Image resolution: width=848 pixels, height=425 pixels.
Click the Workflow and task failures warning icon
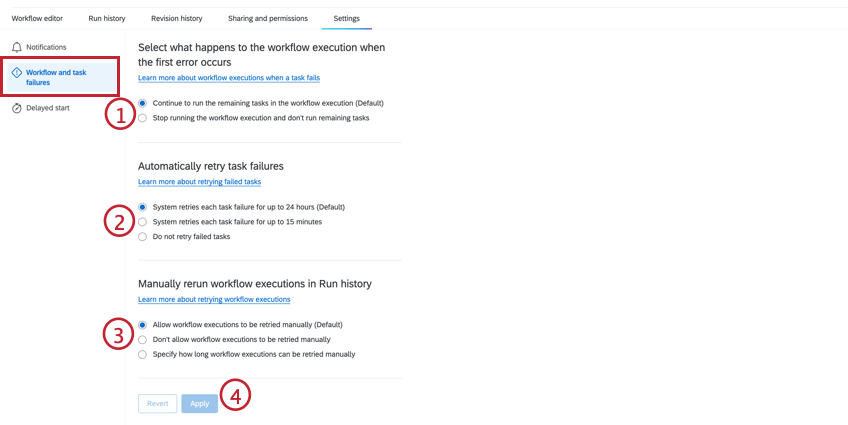point(17,72)
